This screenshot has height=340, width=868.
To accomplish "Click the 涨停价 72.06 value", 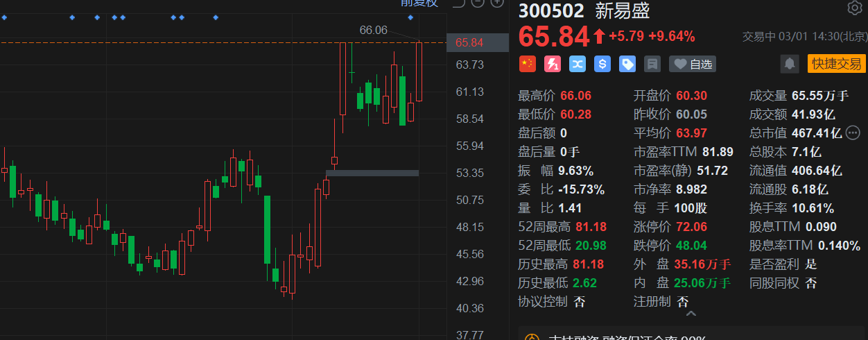I will coord(691,226).
